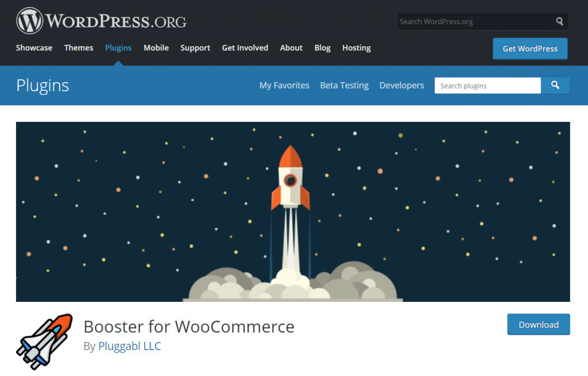Click the Get WordPress button
588x376 pixels.
pyautogui.click(x=530, y=48)
